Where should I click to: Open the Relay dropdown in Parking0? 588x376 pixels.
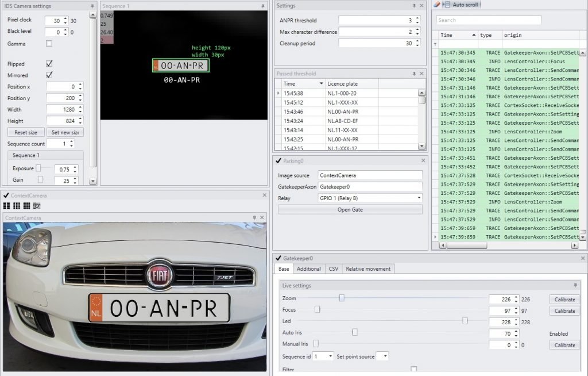pos(419,198)
